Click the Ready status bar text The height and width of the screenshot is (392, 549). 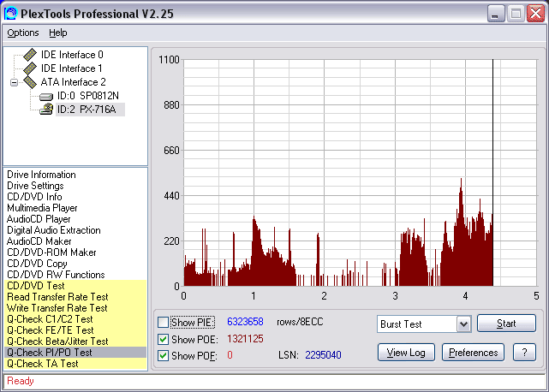[x=21, y=381]
